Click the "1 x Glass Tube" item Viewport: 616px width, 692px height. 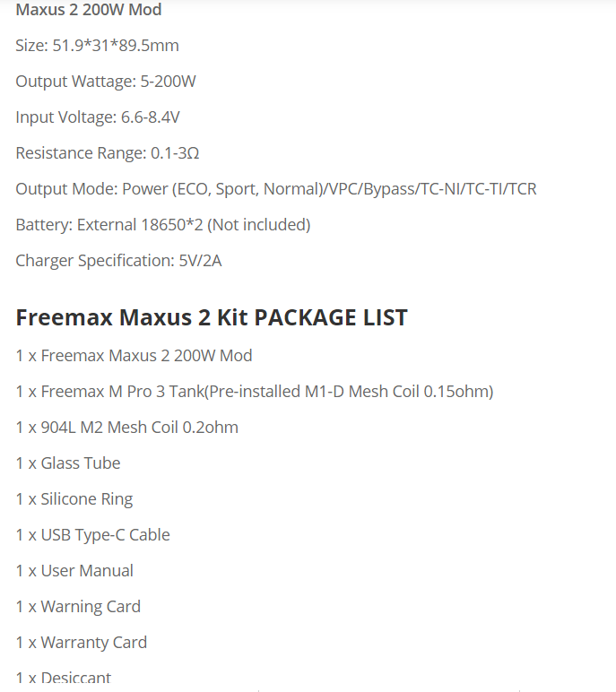68,463
